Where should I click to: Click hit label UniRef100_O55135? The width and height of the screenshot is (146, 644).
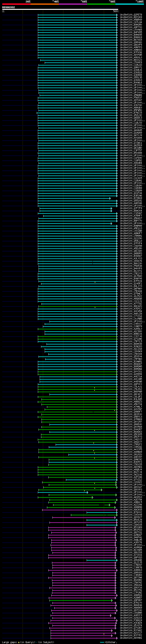point(131,77)
